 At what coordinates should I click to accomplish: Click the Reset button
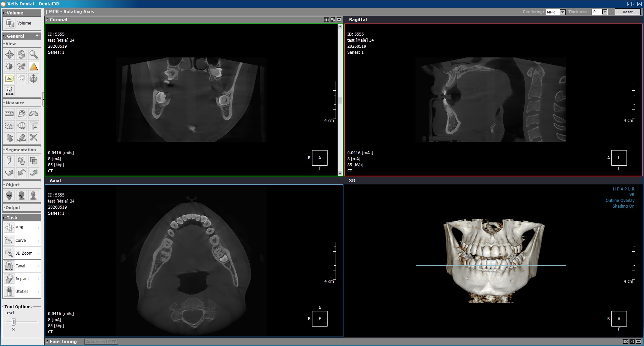tap(628, 12)
